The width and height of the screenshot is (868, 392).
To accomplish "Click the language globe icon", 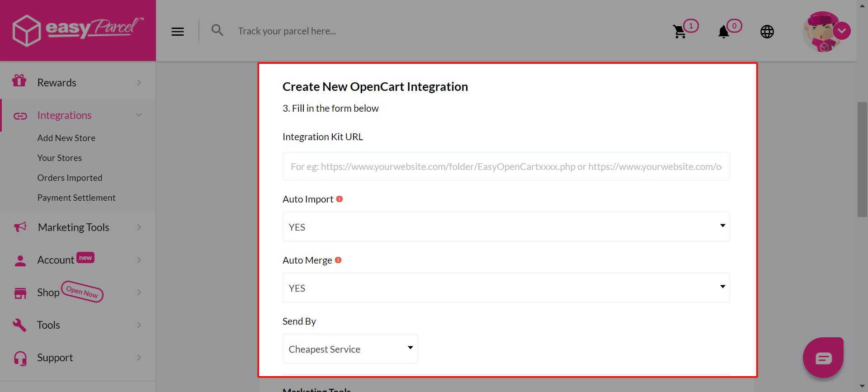I will point(767,32).
